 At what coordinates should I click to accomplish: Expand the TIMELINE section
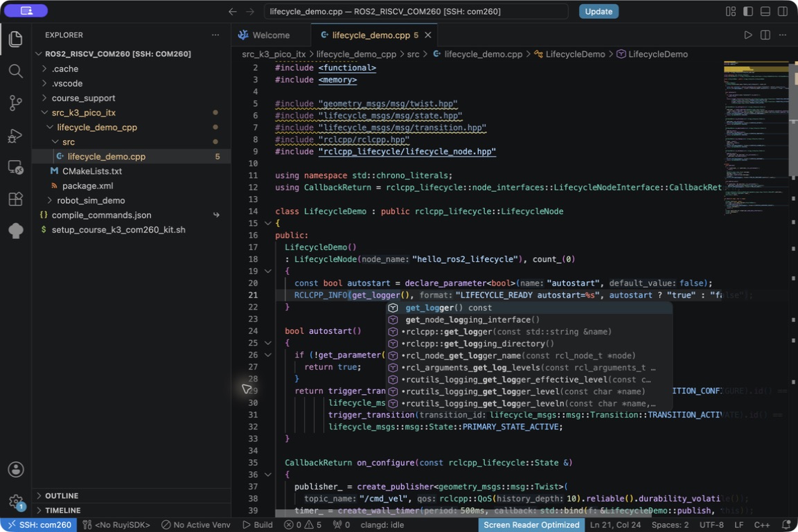coord(132,510)
